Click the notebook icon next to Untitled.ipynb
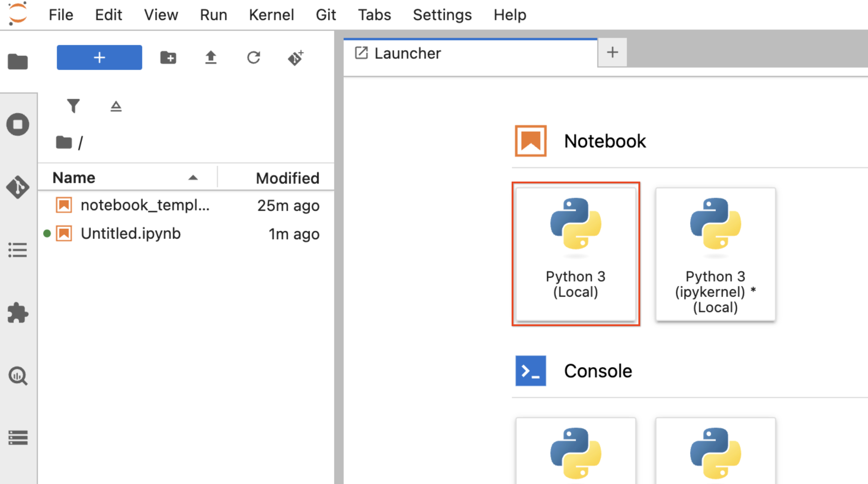 [64, 233]
